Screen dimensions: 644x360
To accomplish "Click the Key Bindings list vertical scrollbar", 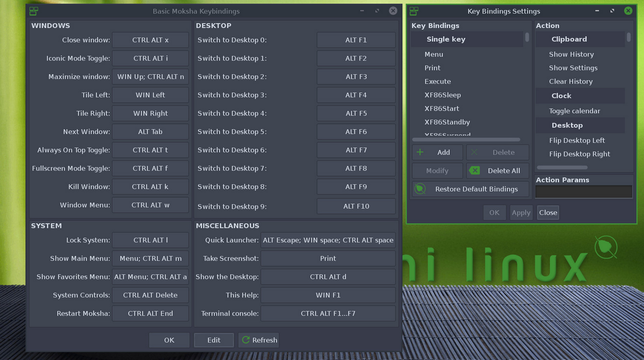I will [x=527, y=37].
